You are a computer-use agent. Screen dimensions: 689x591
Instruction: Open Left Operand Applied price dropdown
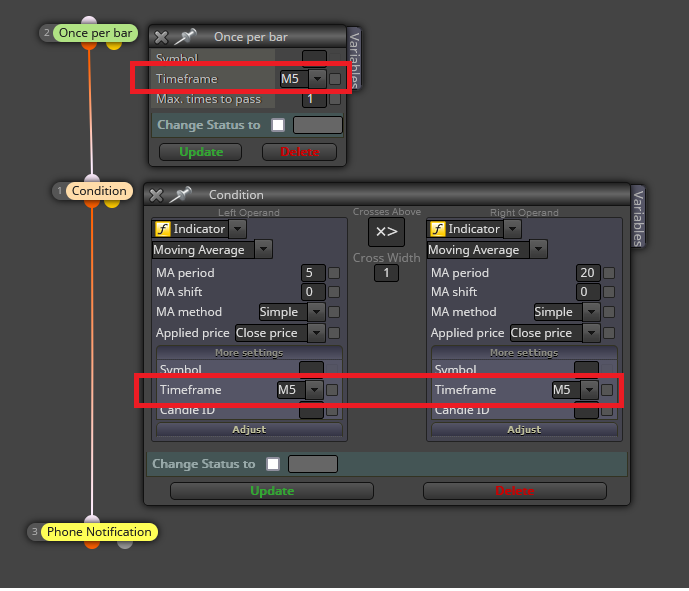(x=316, y=333)
